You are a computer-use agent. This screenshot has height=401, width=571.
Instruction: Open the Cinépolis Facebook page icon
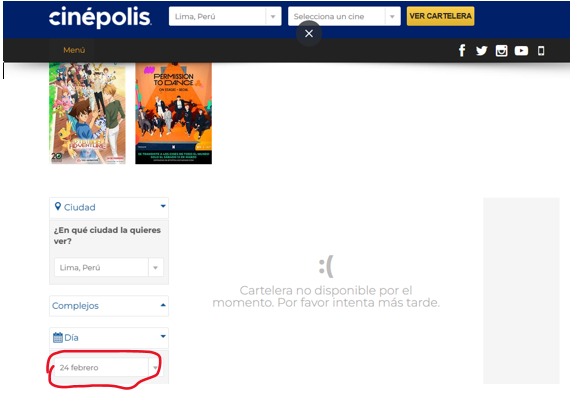click(x=462, y=51)
